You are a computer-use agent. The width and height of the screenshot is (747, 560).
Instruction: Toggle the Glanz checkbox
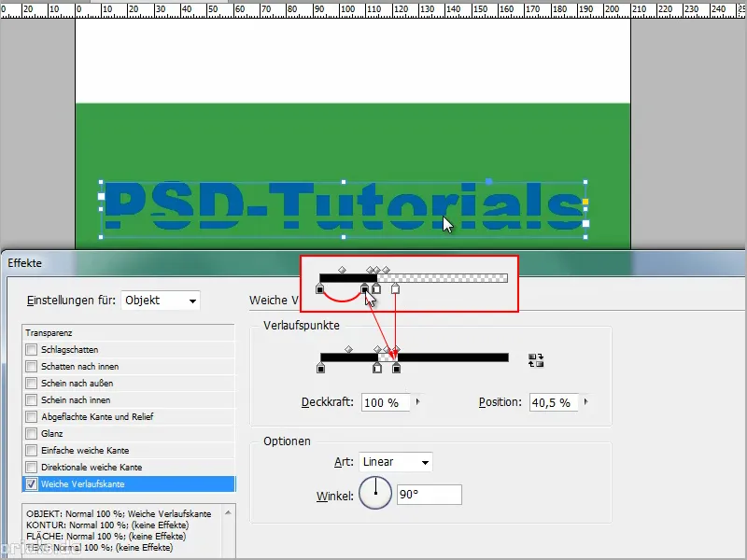[32, 433]
